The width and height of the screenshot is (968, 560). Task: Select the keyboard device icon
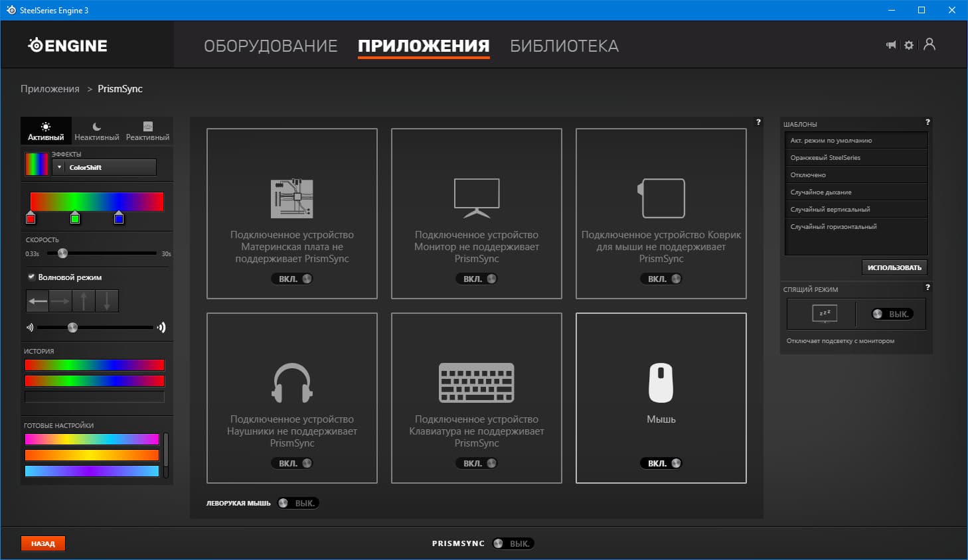477,383
